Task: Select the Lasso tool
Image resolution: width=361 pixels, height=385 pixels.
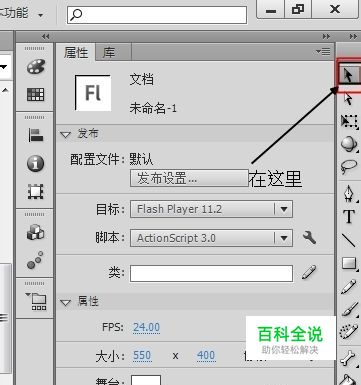Action: pos(349,167)
